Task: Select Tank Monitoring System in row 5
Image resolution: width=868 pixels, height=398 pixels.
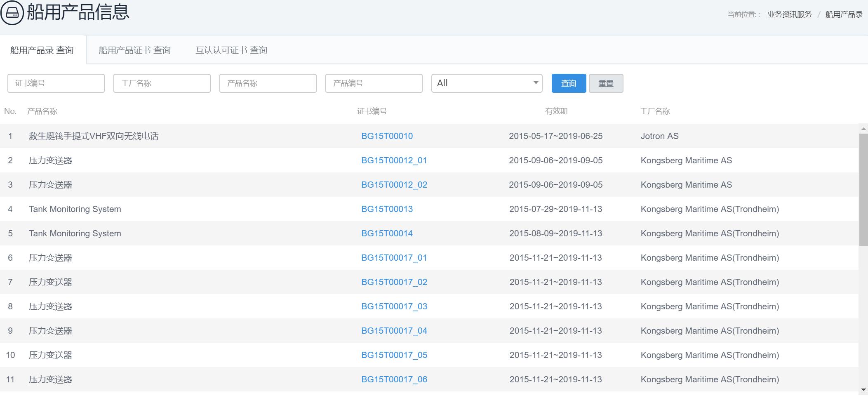Action: point(75,233)
